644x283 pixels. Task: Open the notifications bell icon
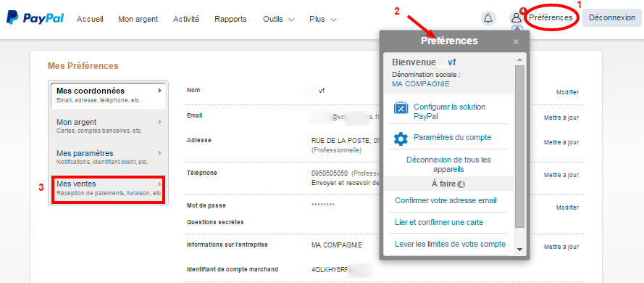[x=488, y=19]
